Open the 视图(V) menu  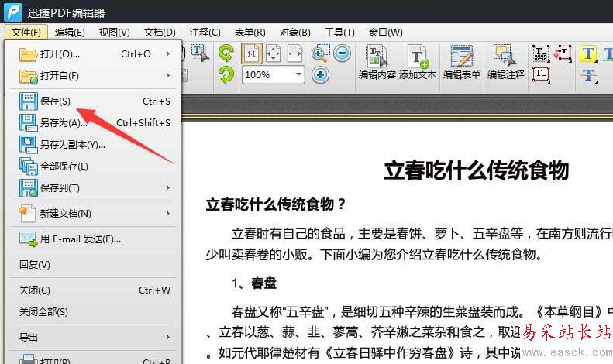[x=114, y=32]
